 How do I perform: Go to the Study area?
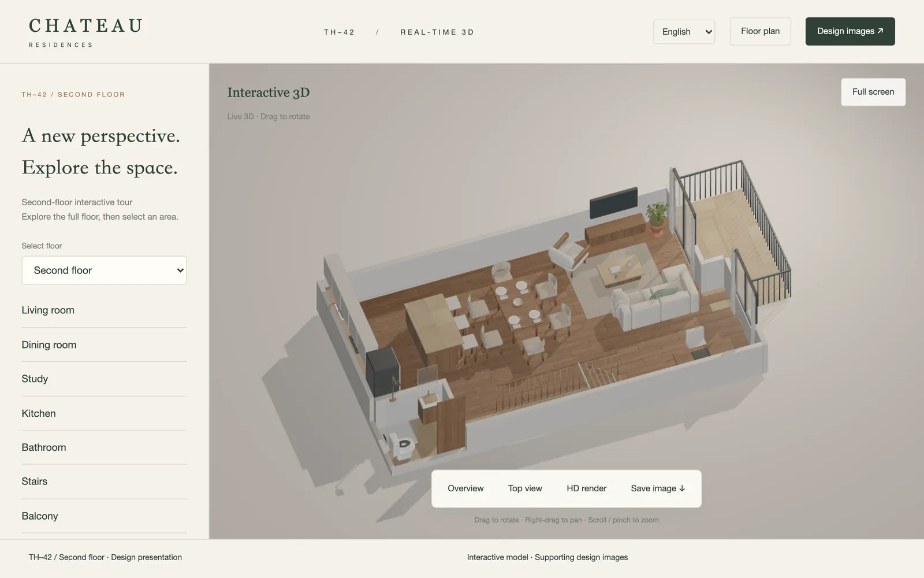click(x=104, y=379)
